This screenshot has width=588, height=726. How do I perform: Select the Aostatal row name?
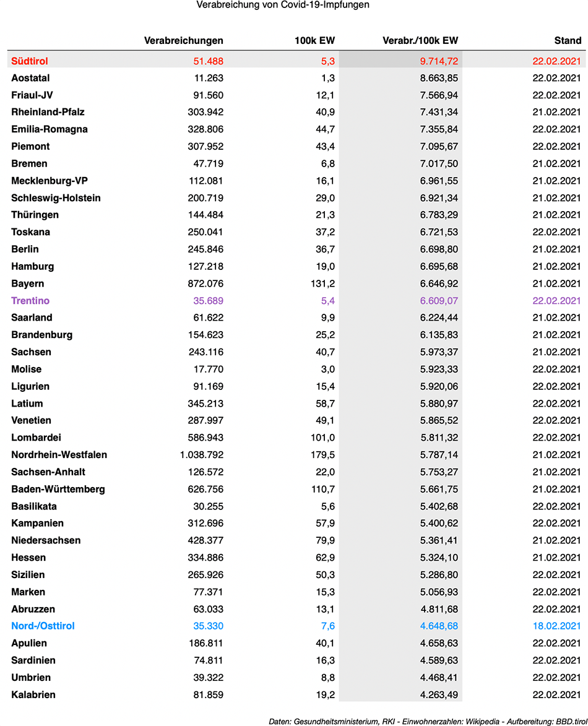(x=30, y=78)
